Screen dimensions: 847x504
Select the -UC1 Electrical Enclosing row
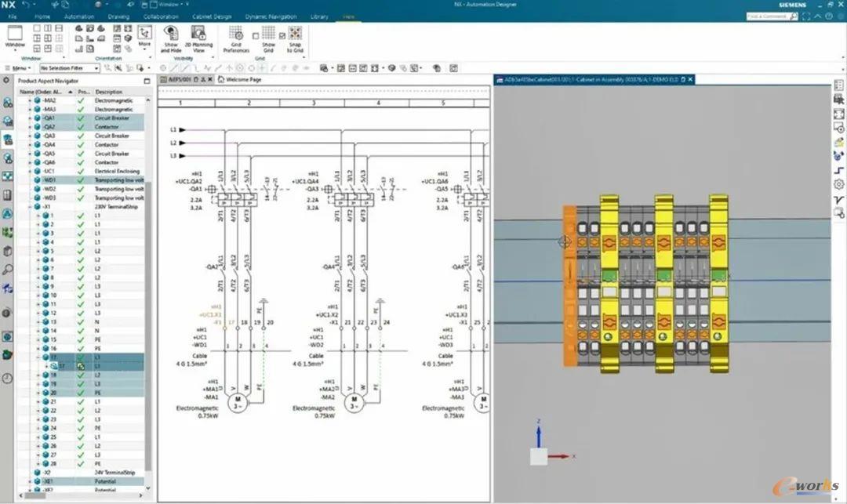point(81,171)
